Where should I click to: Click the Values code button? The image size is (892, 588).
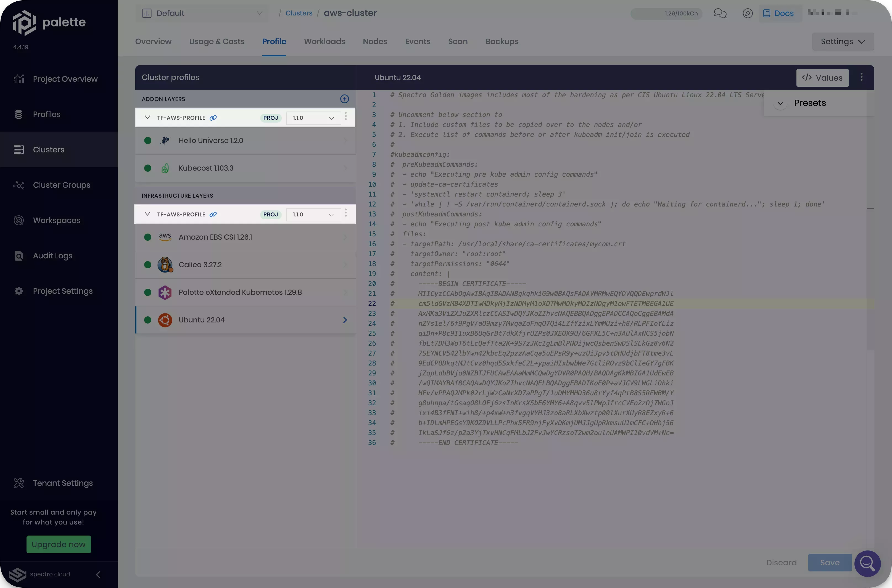(822, 78)
